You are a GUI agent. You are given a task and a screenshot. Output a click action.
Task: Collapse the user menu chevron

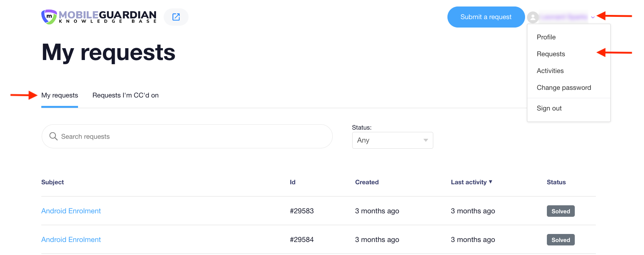pos(593,17)
